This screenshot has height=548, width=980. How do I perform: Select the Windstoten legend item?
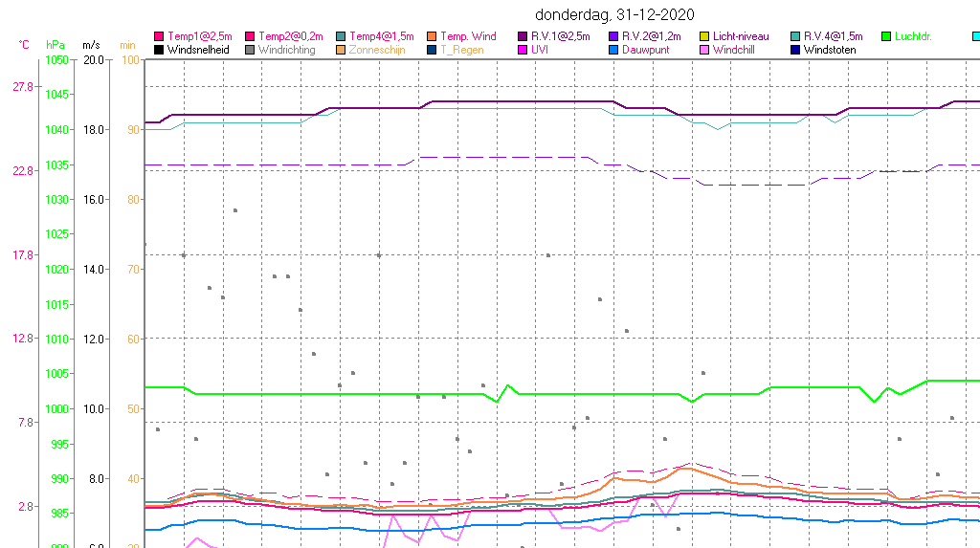830,50
